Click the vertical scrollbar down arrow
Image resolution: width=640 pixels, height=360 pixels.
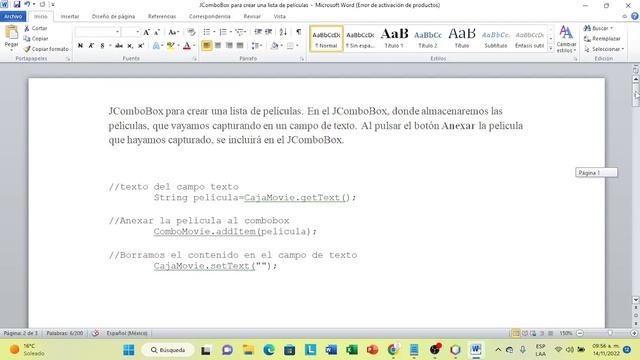pos(636,300)
